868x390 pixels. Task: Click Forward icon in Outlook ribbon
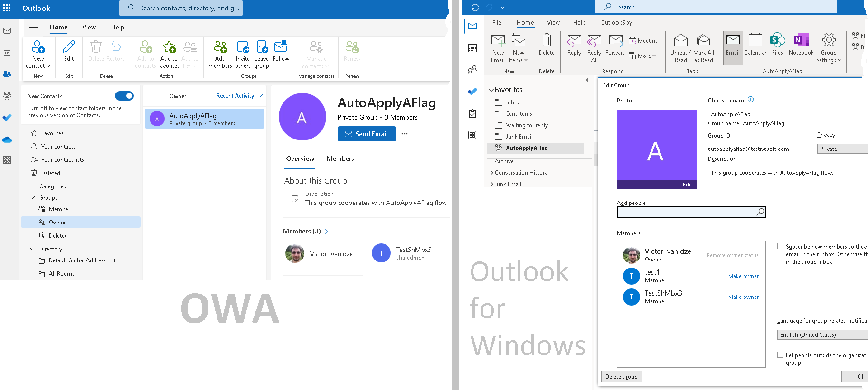click(x=616, y=40)
